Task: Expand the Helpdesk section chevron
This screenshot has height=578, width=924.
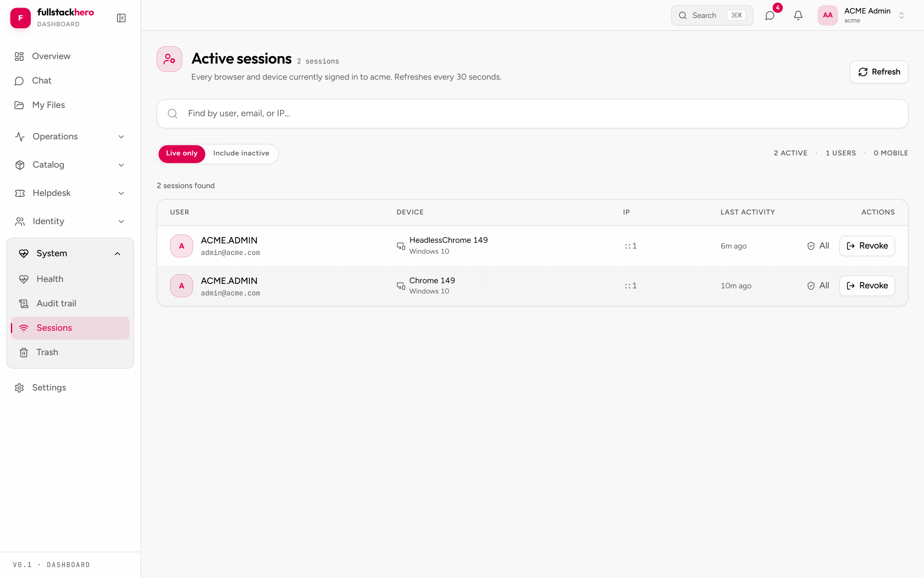Action: (x=121, y=193)
